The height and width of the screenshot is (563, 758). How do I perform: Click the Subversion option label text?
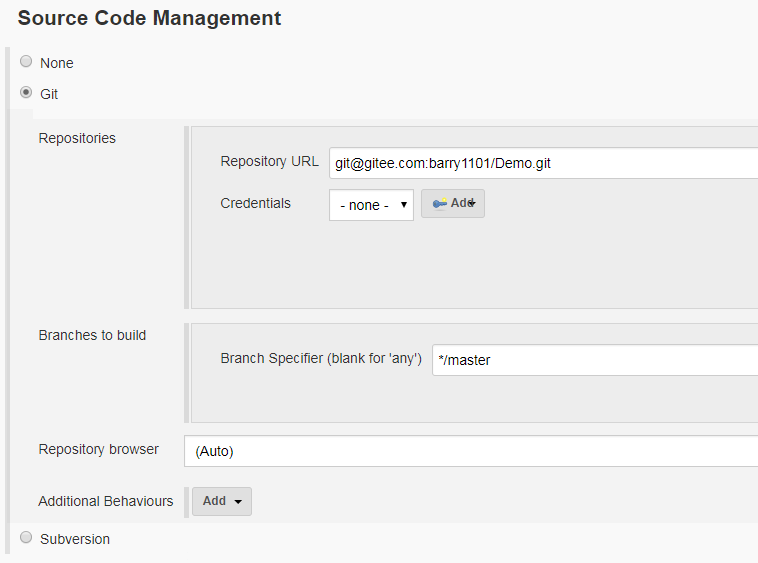pos(75,539)
